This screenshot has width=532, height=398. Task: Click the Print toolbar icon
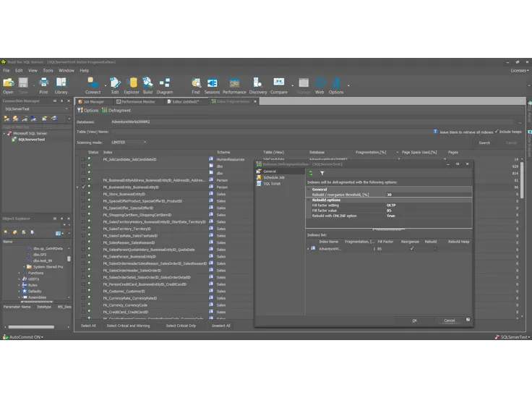click(x=44, y=82)
